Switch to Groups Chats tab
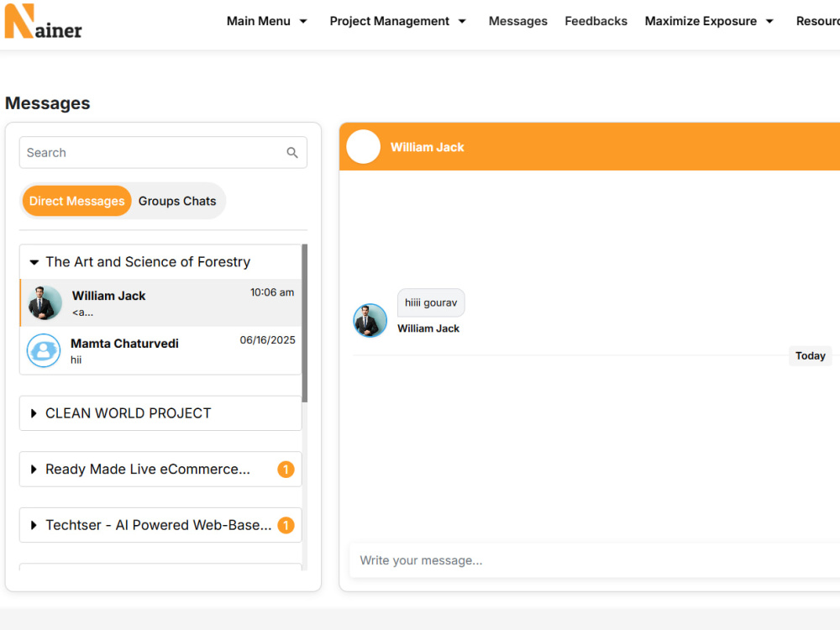840x630 pixels. point(177,201)
